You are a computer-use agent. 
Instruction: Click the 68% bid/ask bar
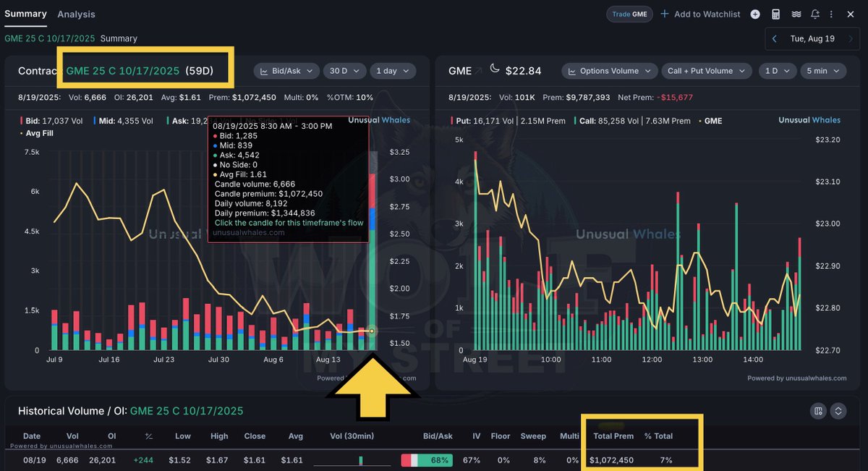pos(427,460)
